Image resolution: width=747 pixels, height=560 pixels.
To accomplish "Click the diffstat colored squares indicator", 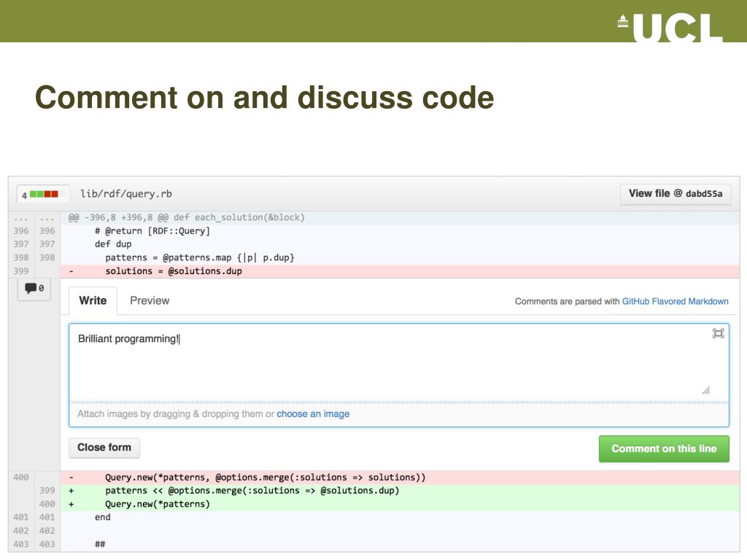I will point(44,195).
